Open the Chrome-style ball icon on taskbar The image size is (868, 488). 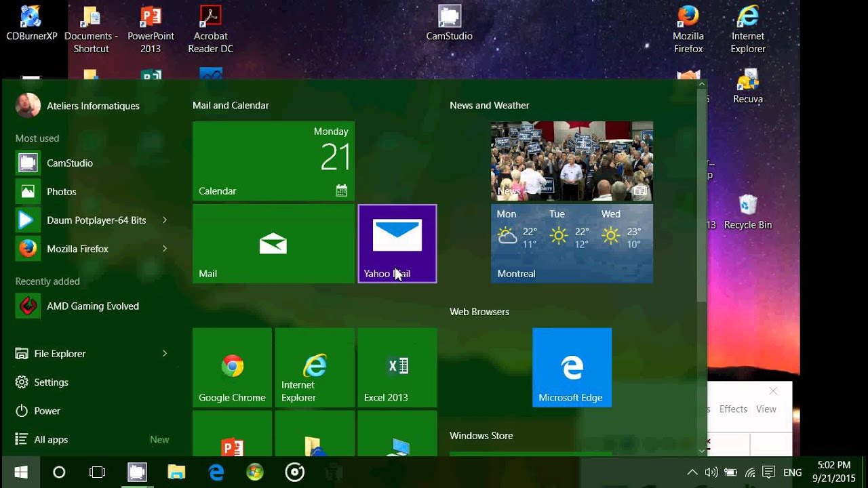coord(255,472)
